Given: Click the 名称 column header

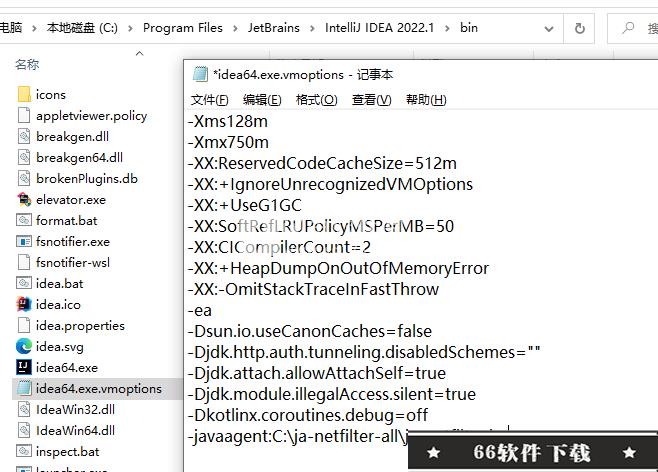Looking at the screenshot, I should click(x=27, y=64).
